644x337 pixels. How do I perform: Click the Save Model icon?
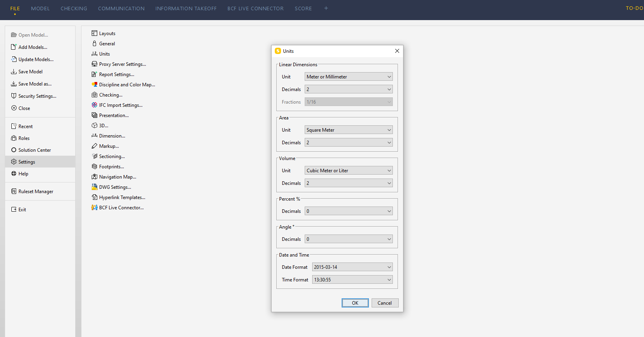point(14,71)
